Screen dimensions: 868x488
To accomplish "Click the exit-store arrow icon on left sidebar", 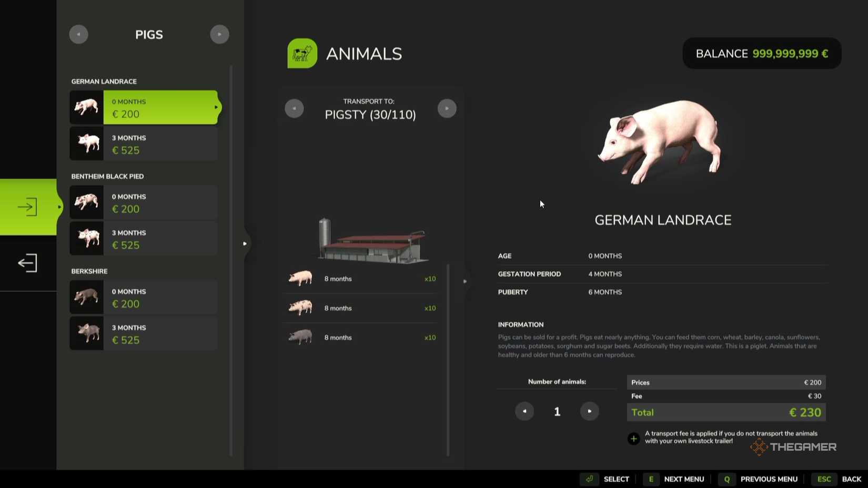I will tap(26, 262).
